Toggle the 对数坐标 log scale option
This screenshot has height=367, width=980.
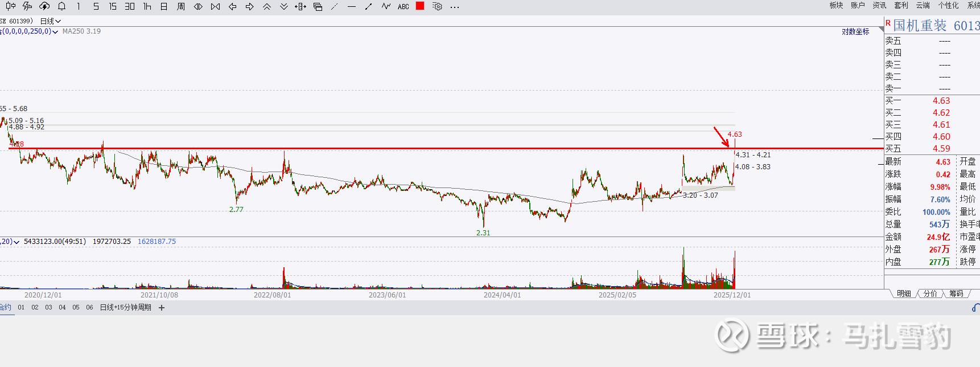(855, 31)
